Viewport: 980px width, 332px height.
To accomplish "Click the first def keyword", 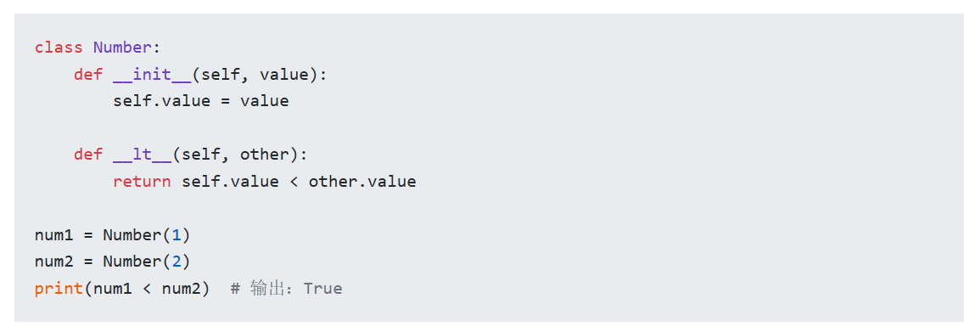I will [x=88, y=75].
